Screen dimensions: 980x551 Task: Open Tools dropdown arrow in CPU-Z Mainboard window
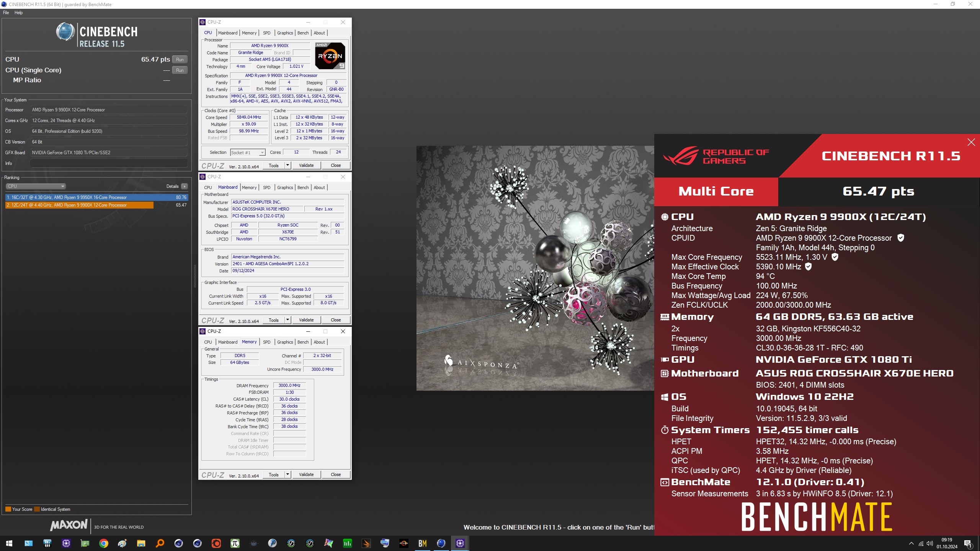point(288,320)
